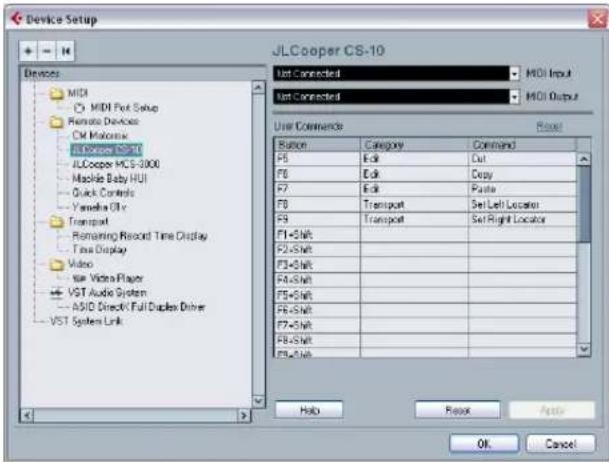Screen dimensions: 609x462
Task: Click the Copy command cell for F6
Action: point(522,174)
